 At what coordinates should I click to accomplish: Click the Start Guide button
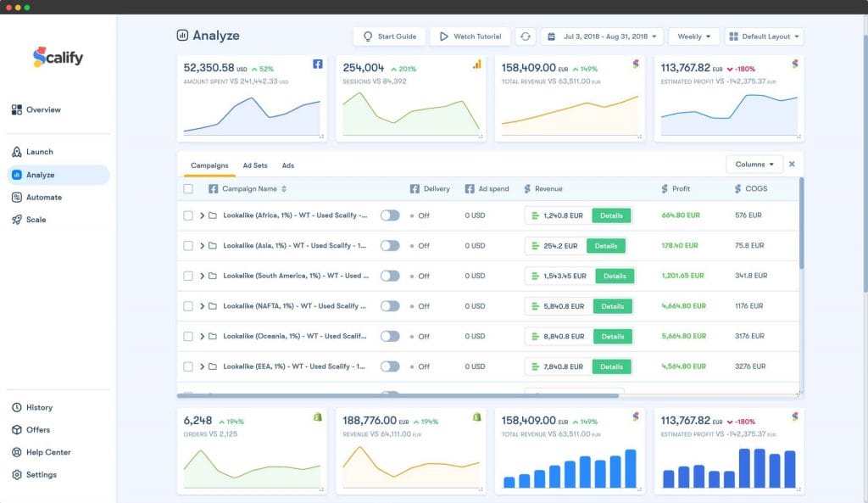pos(389,36)
